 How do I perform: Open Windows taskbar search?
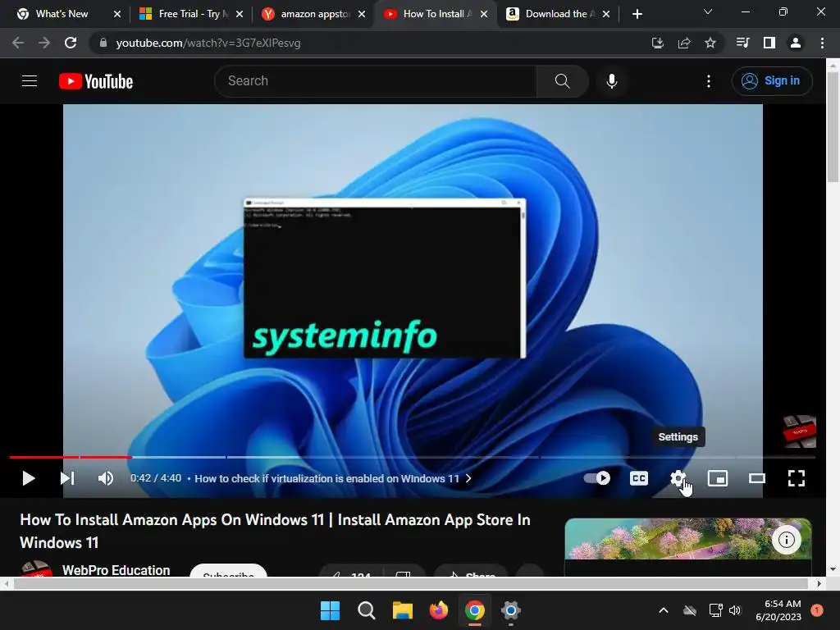tap(367, 610)
